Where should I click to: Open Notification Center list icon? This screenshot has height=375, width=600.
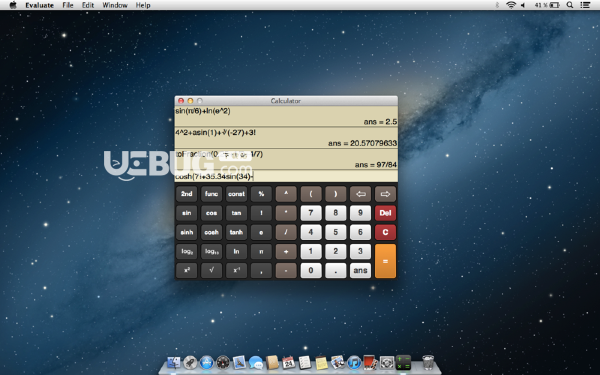pos(585,5)
